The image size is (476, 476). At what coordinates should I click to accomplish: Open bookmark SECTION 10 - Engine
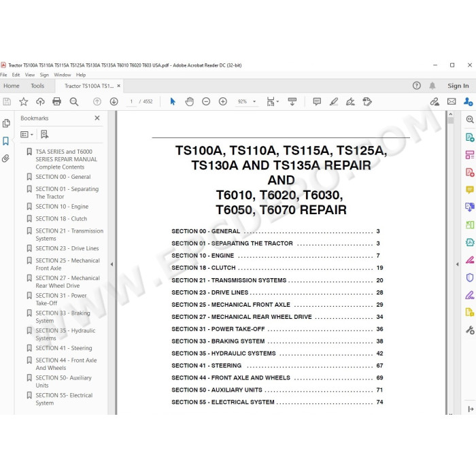pyautogui.click(x=62, y=207)
